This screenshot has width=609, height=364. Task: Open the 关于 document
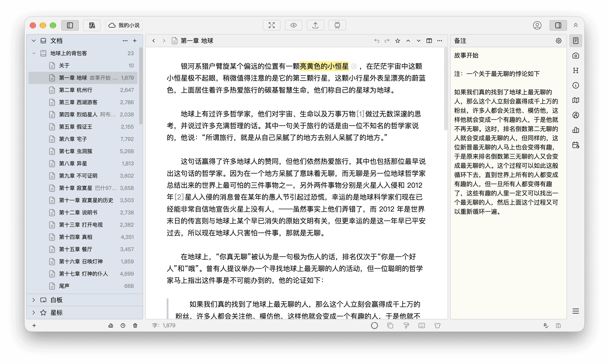[83, 65]
